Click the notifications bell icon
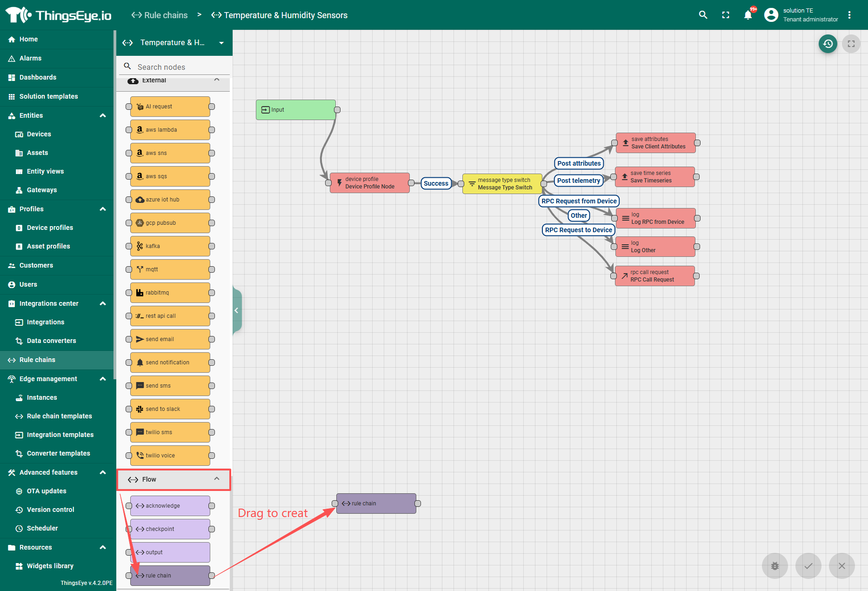 coord(748,15)
